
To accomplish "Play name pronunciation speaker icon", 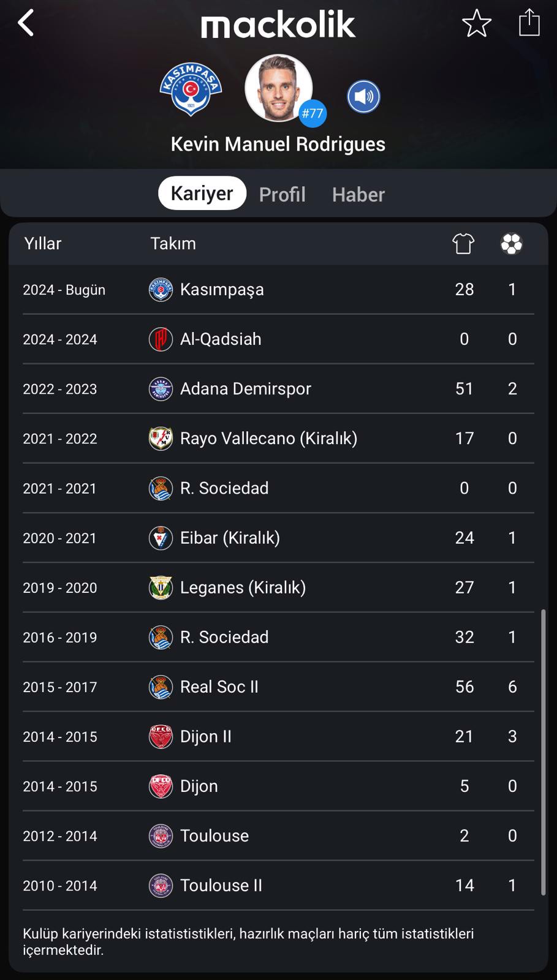I will click(364, 97).
